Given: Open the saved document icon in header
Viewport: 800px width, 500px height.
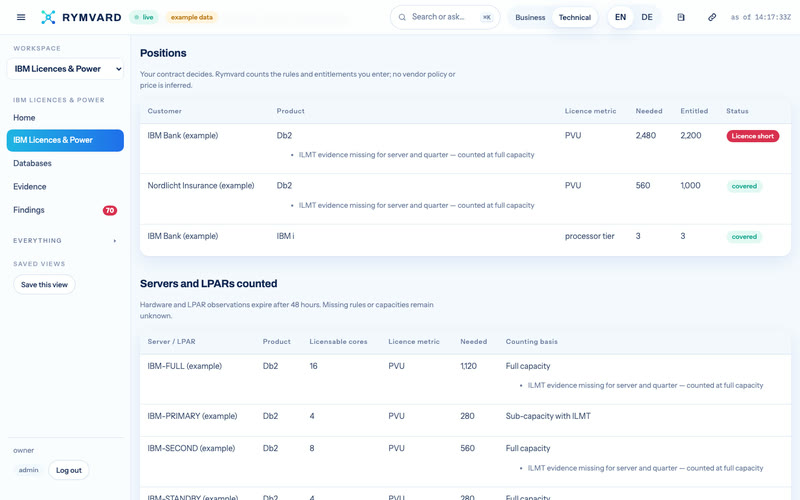Looking at the screenshot, I should (x=681, y=17).
